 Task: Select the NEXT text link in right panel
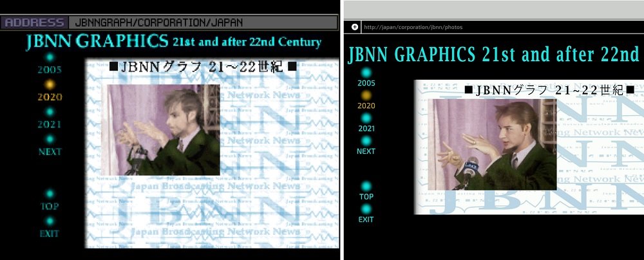click(366, 151)
